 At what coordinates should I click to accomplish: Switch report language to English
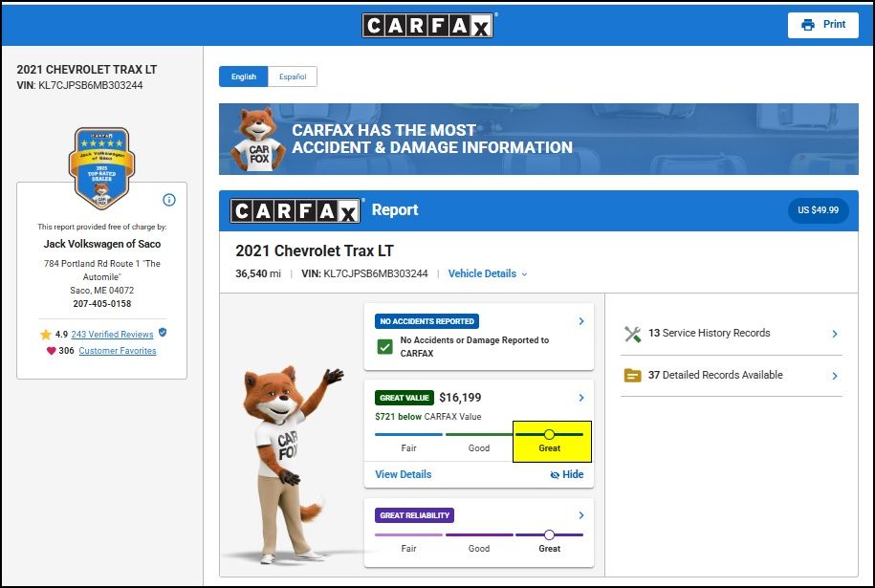(x=243, y=76)
